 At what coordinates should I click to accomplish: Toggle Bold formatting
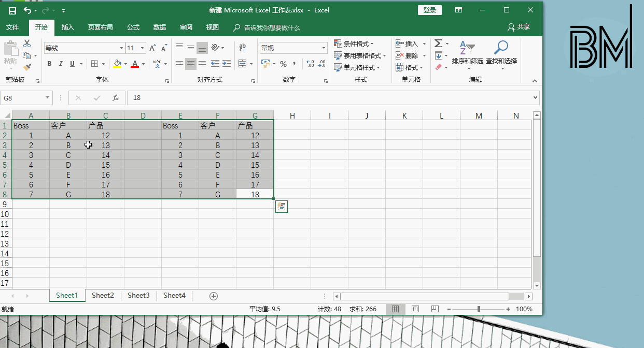point(49,64)
